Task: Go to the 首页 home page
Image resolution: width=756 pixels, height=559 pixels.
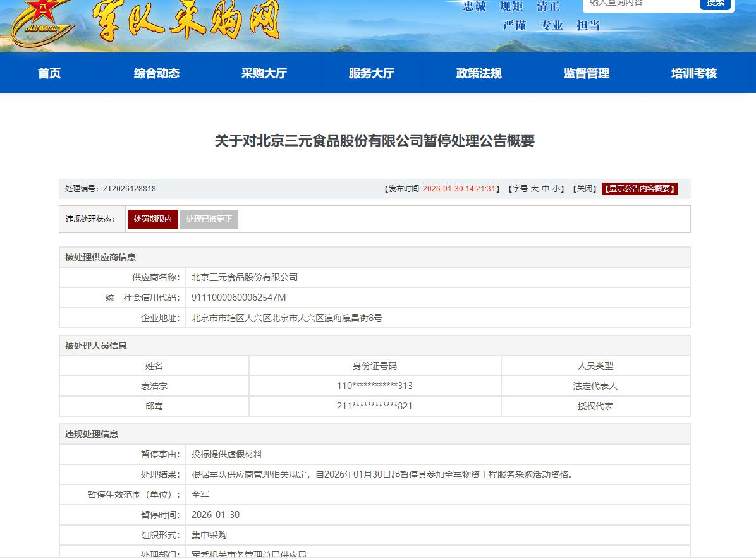Action: [49, 73]
